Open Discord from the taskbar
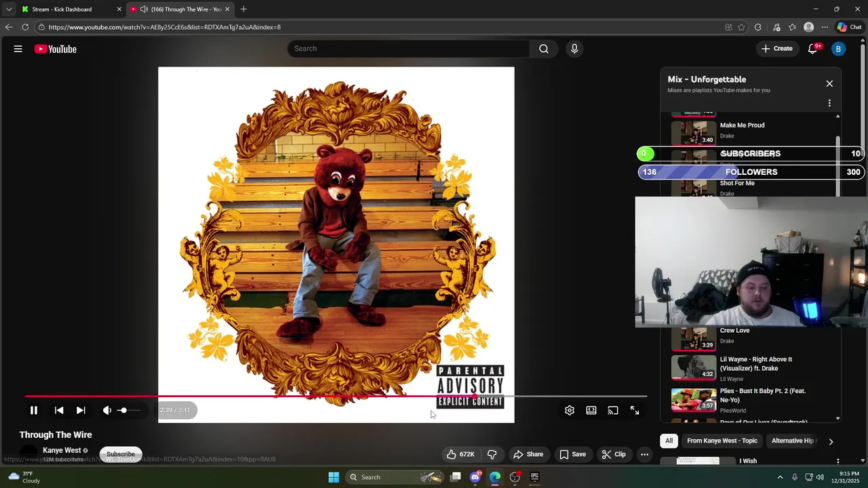The height and width of the screenshot is (488, 868). pyautogui.click(x=475, y=477)
